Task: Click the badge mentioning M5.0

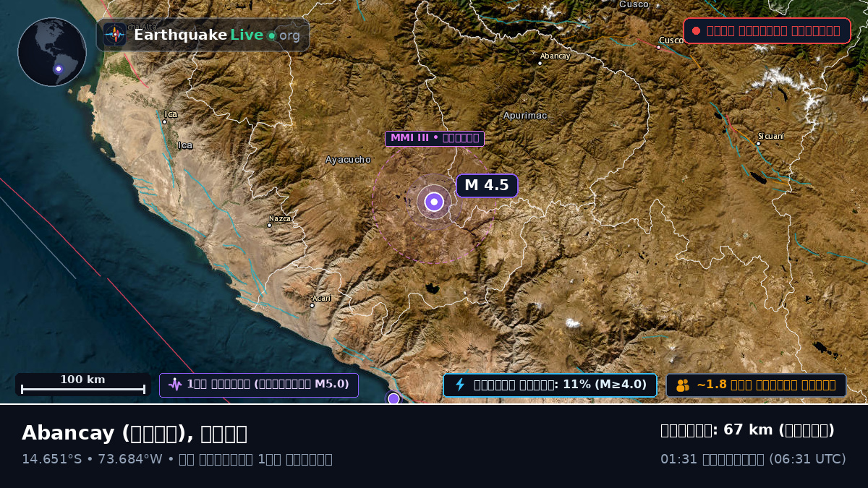Action: click(x=259, y=385)
